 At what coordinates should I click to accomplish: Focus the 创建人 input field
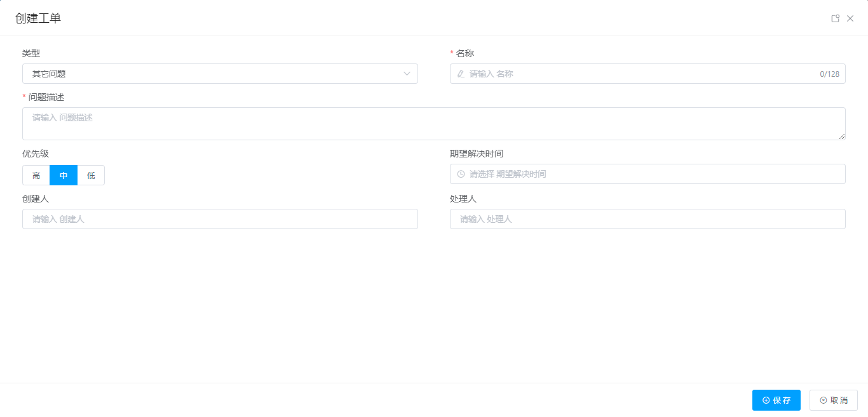pyautogui.click(x=220, y=219)
